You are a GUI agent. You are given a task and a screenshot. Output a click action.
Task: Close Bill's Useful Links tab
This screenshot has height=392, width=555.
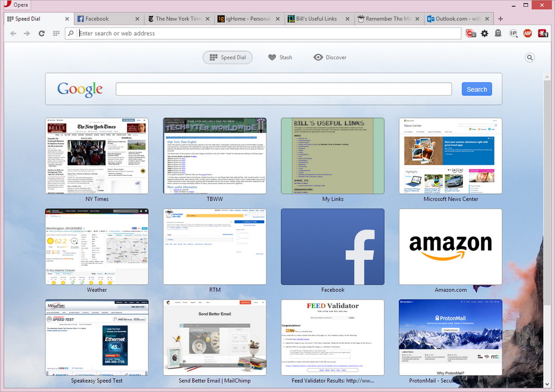[x=347, y=19]
